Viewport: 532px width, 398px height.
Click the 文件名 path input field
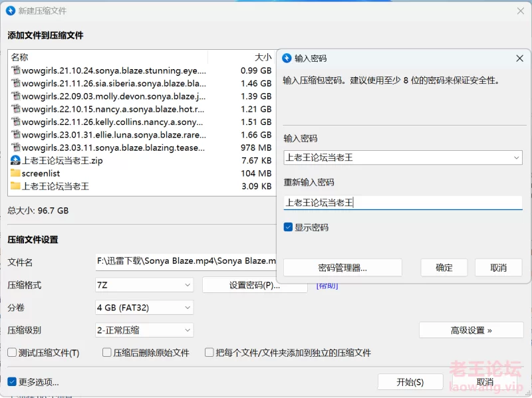(x=186, y=261)
